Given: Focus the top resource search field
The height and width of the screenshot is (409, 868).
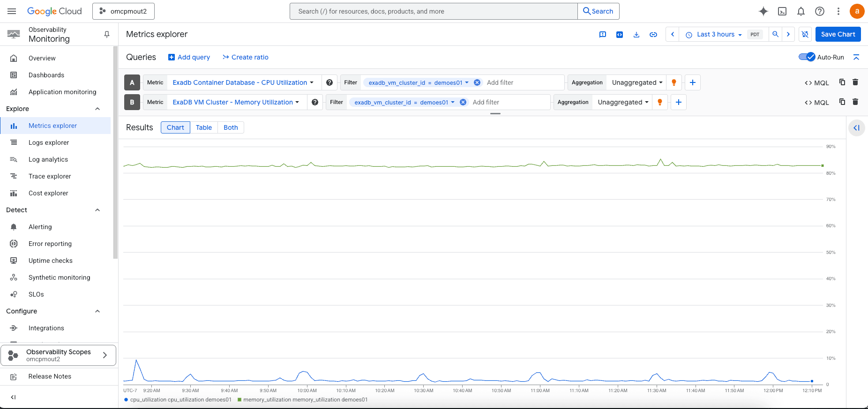Looking at the screenshot, I should click(x=434, y=11).
